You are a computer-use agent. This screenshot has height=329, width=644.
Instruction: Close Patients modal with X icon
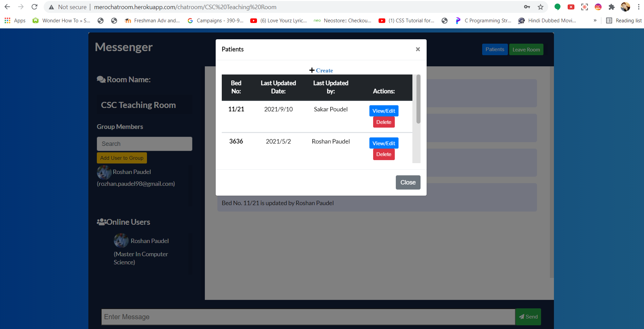click(418, 49)
